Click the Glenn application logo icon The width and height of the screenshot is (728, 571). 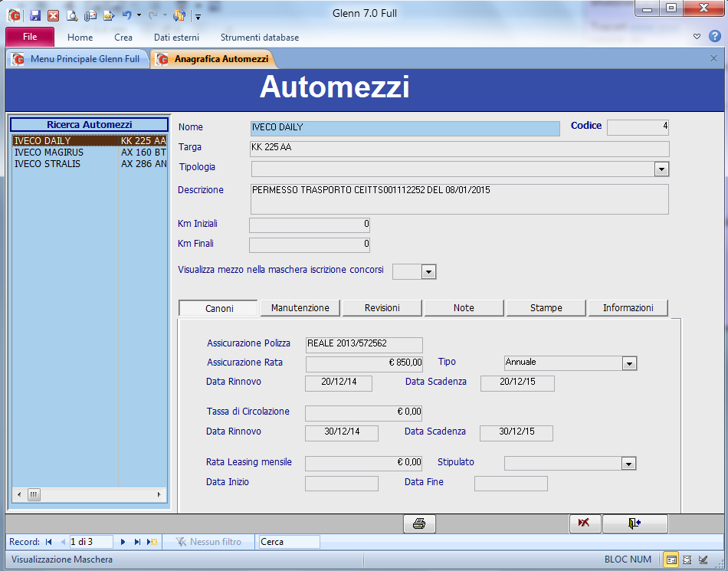point(14,15)
